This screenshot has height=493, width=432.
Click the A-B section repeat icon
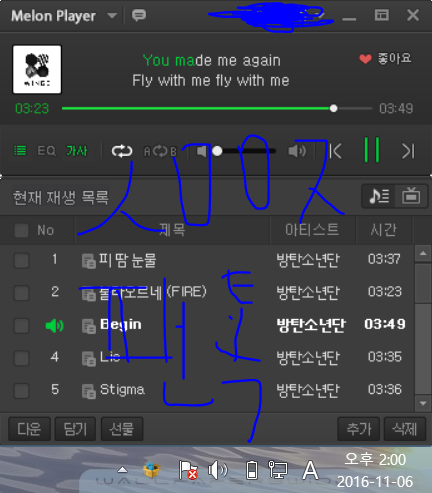pos(160,151)
